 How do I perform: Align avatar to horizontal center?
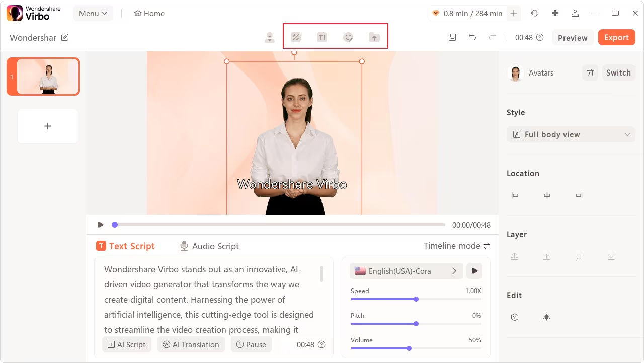click(x=547, y=195)
